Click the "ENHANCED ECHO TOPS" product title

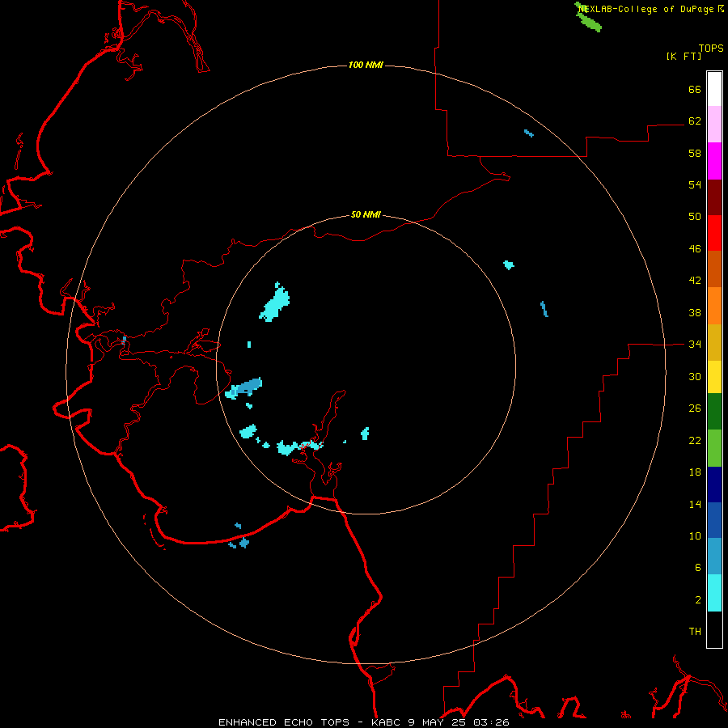click(x=284, y=722)
